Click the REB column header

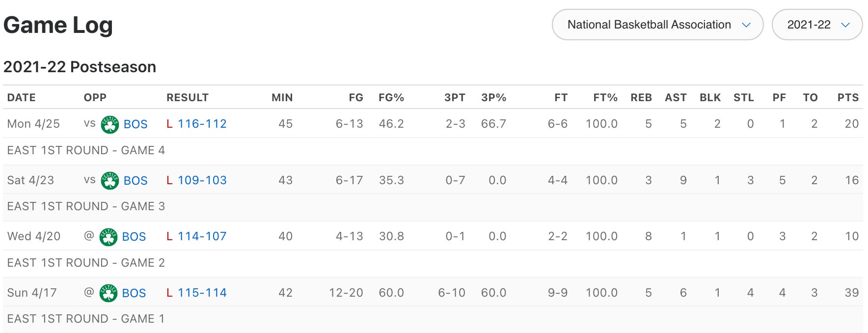(641, 97)
